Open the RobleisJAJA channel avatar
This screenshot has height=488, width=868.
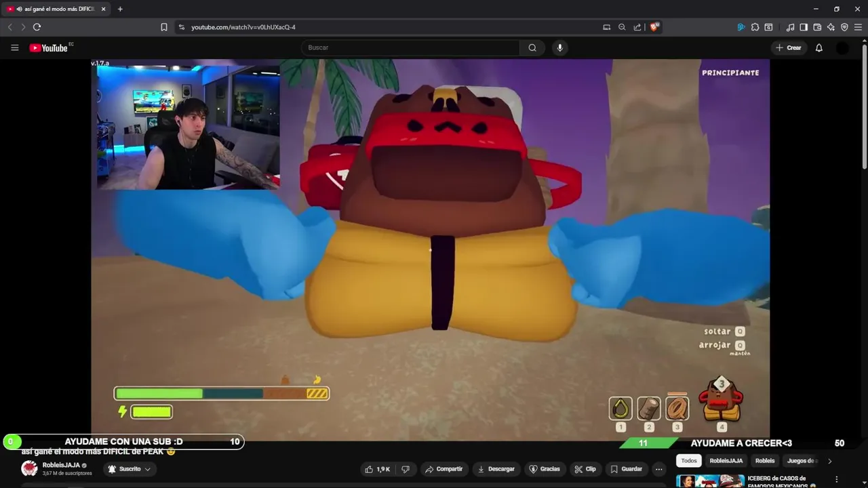(x=29, y=468)
